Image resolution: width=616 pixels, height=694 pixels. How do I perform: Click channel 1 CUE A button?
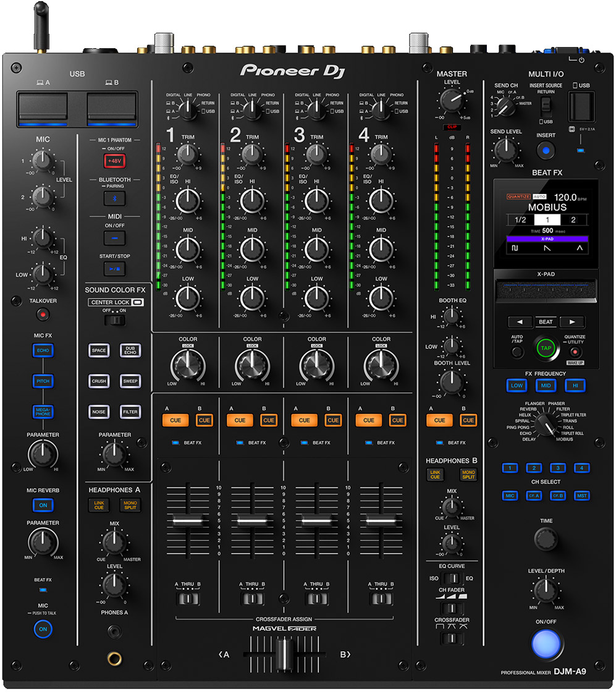point(175,420)
